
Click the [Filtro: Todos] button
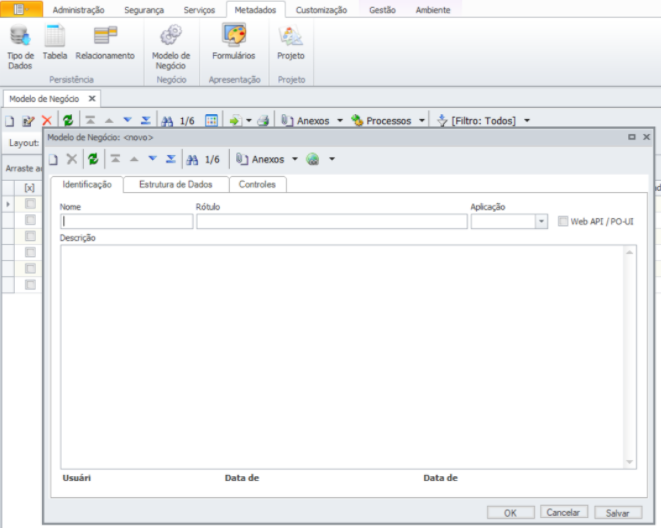coord(476,121)
